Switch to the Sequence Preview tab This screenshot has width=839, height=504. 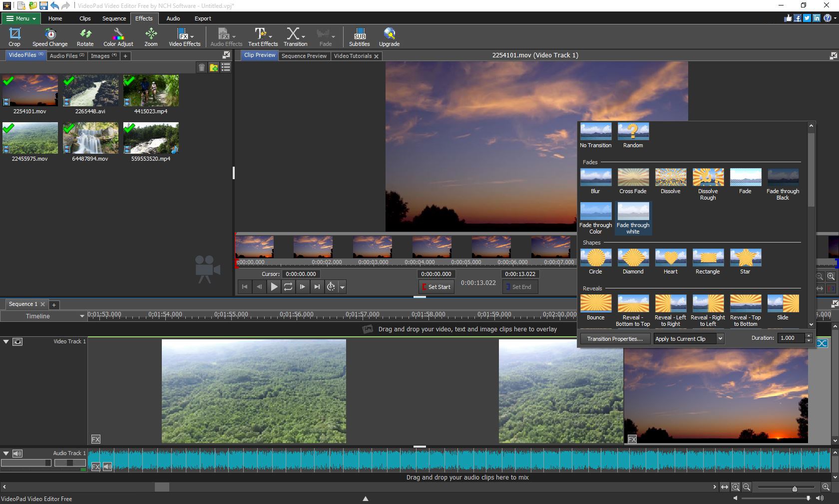pyautogui.click(x=304, y=56)
